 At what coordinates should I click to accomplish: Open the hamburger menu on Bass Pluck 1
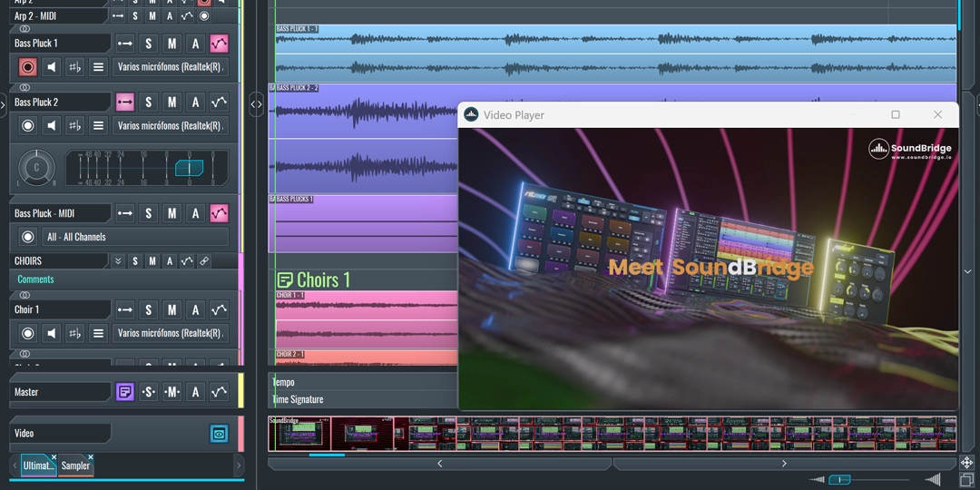tap(98, 67)
